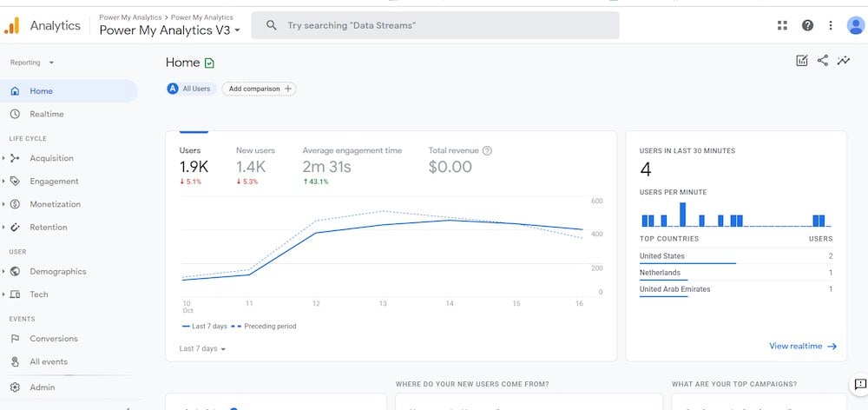This screenshot has width=868, height=410.
Task: Open the help question mark icon
Action: pos(807,25)
